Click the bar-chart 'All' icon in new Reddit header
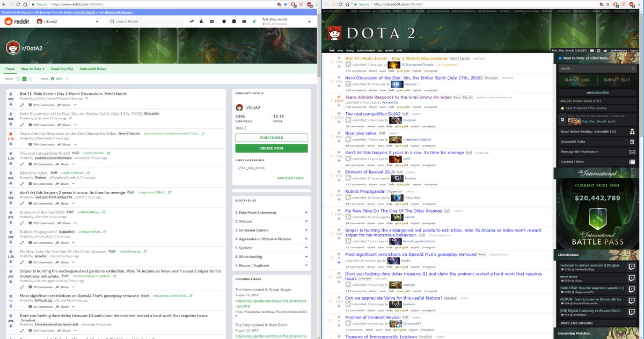 pos(202,21)
